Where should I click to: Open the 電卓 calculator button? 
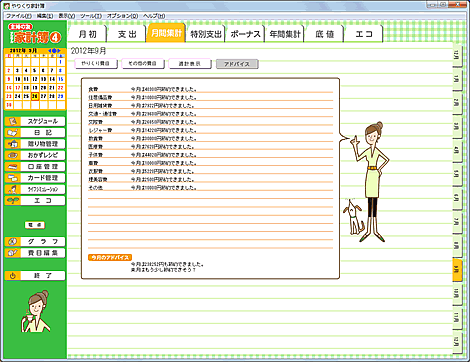35,225
